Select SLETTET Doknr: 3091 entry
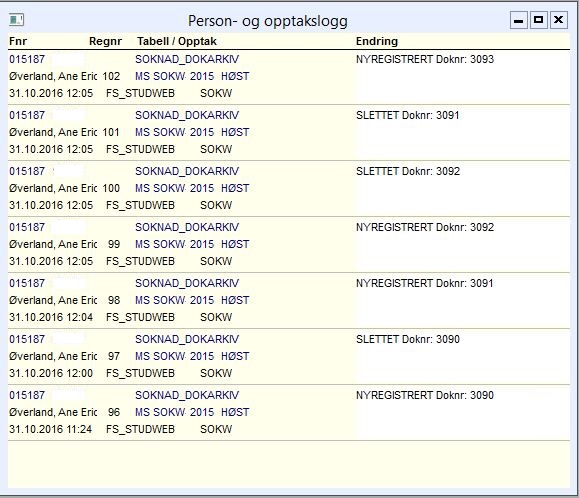This screenshot has width=579, height=498. click(408, 115)
